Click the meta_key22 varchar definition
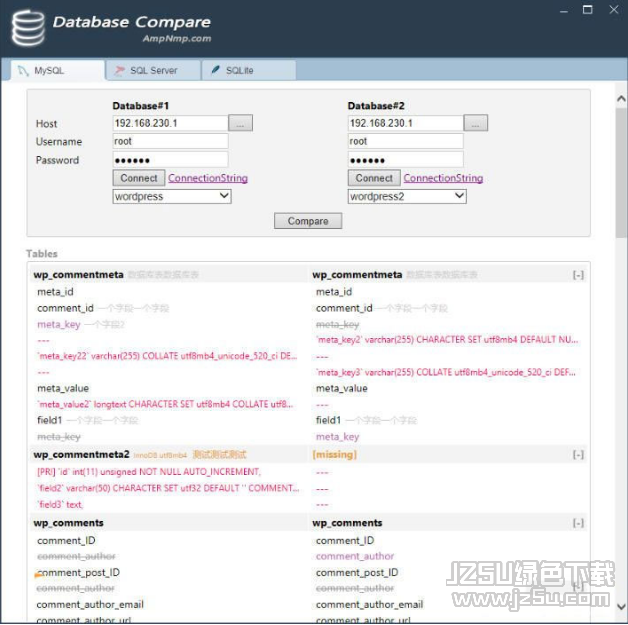The image size is (628, 625). point(167,356)
